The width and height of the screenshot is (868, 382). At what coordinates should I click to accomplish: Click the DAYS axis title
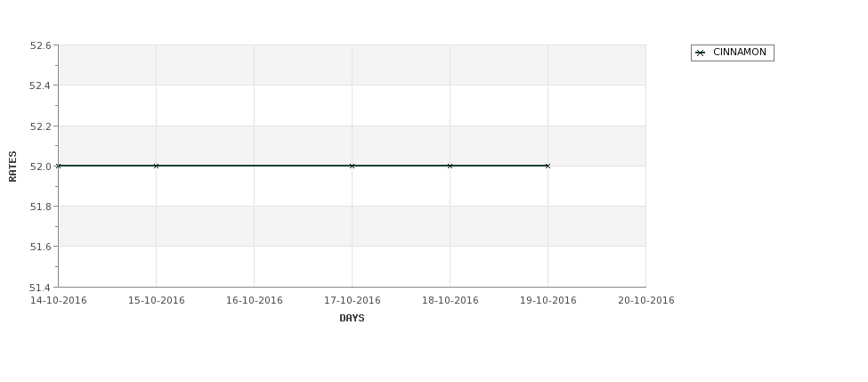(x=352, y=319)
